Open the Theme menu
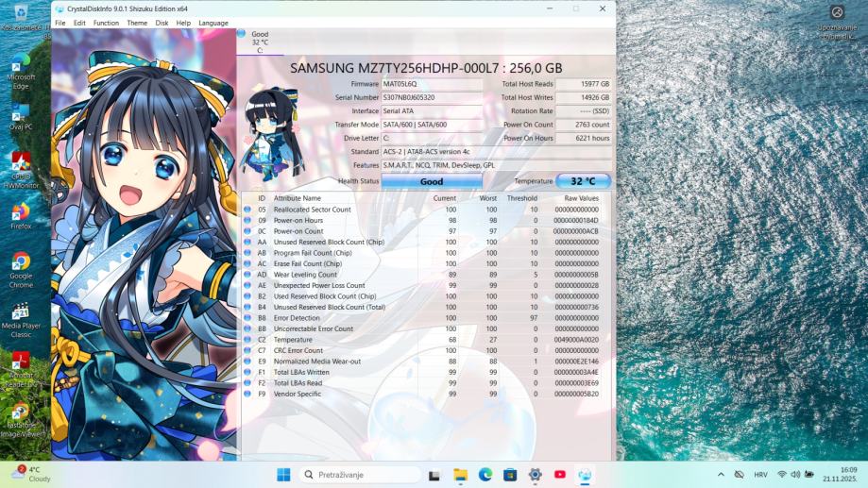Viewport: 868px width, 488px height. click(137, 24)
